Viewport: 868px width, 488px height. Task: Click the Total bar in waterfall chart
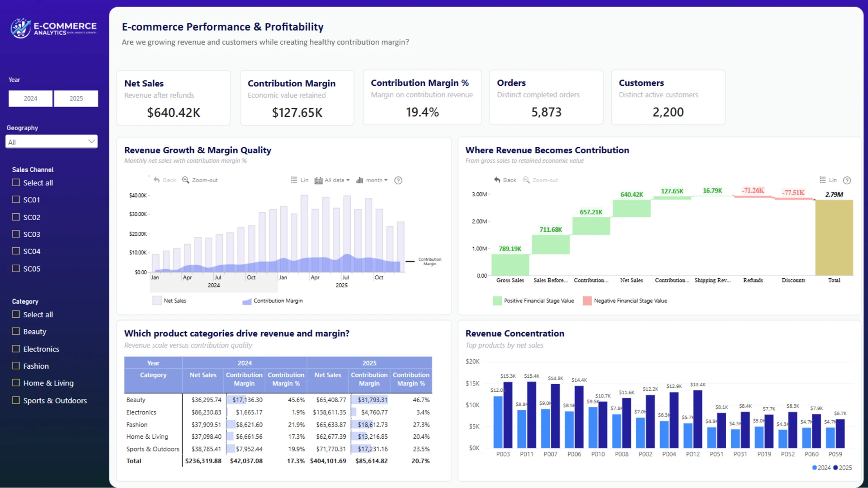click(x=834, y=237)
